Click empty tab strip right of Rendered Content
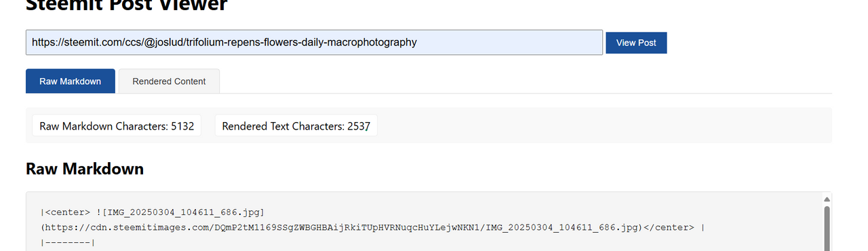 pos(526,81)
